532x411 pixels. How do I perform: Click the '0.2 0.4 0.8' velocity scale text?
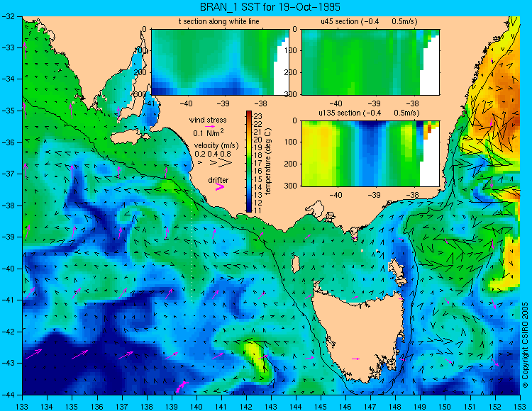click(213, 154)
